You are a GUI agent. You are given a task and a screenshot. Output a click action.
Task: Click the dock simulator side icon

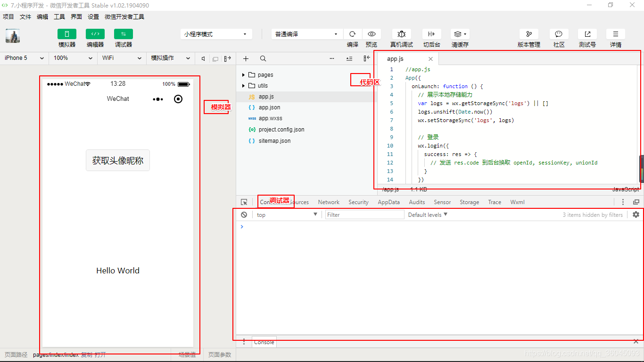pyautogui.click(x=228, y=58)
